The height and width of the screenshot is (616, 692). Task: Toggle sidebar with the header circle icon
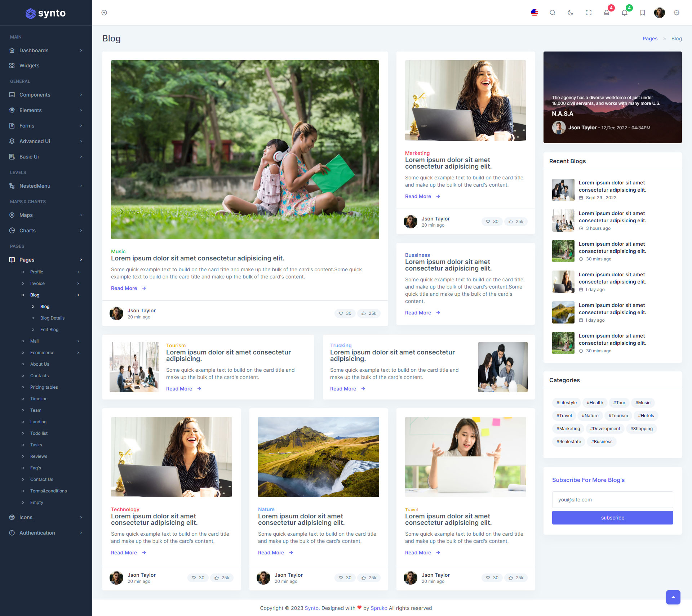[x=104, y=13]
